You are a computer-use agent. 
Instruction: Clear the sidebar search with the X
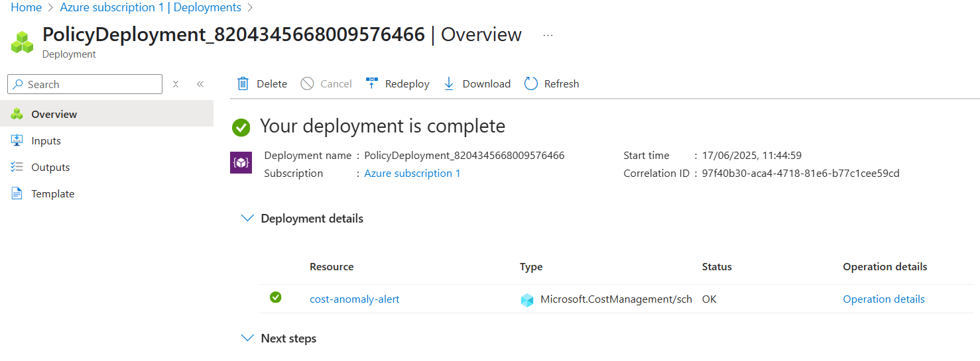coord(176,84)
